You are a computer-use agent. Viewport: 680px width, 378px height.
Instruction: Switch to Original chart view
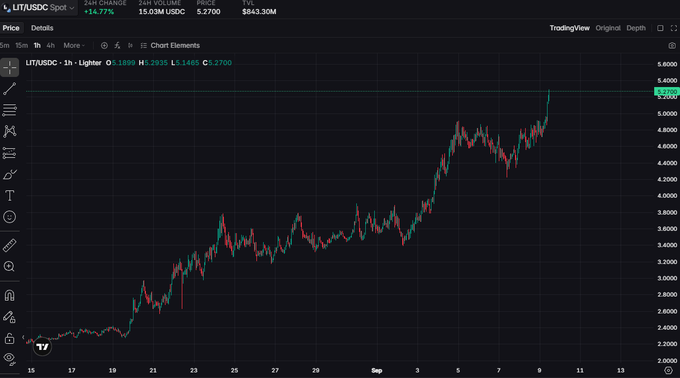pos(608,28)
